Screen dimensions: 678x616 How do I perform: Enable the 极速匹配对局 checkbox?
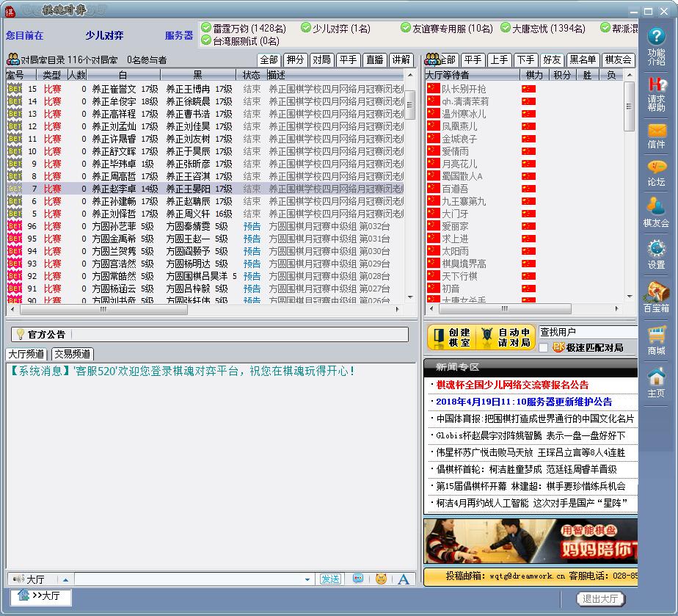coord(544,348)
